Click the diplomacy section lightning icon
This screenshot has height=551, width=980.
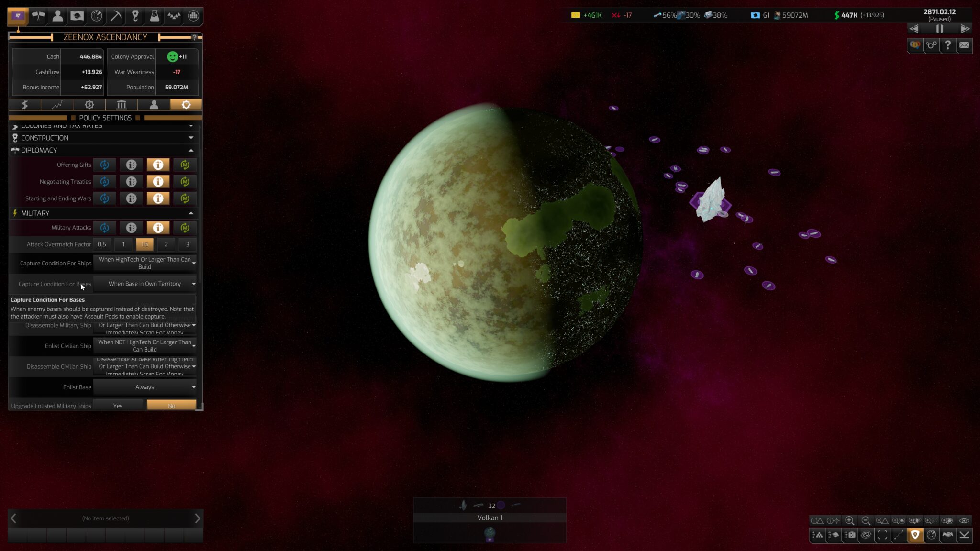click(14, 212)
